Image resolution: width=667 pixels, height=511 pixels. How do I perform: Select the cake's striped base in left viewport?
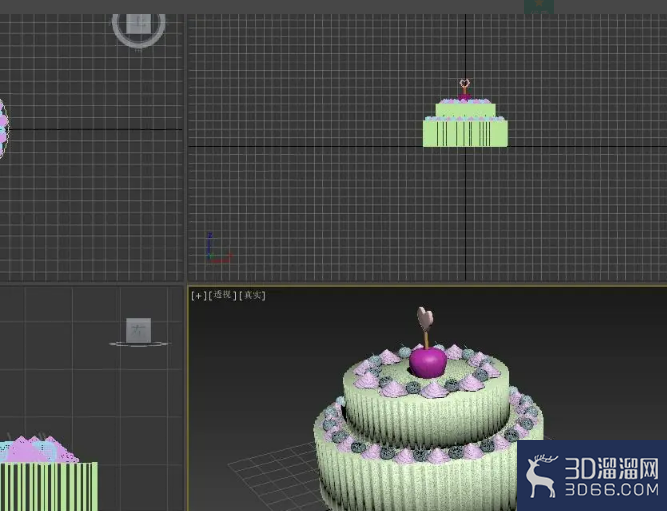click(x=48, y=486)
